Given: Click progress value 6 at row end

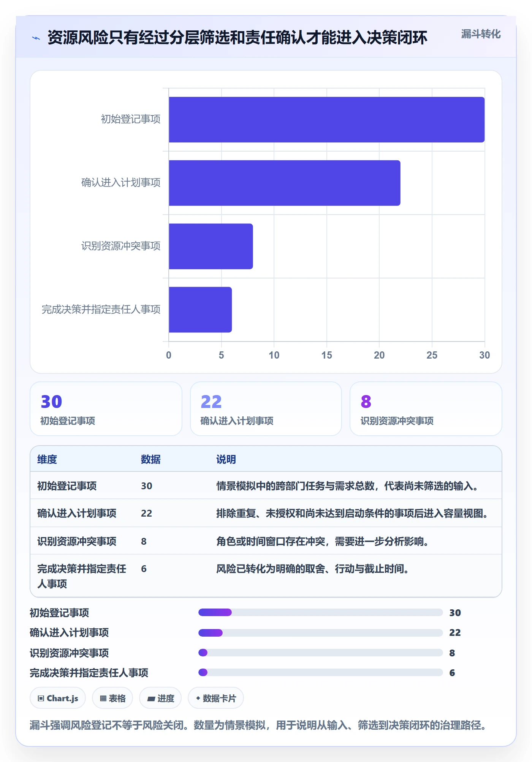Looking at the screenshot, I should click(x=452, y=673).
